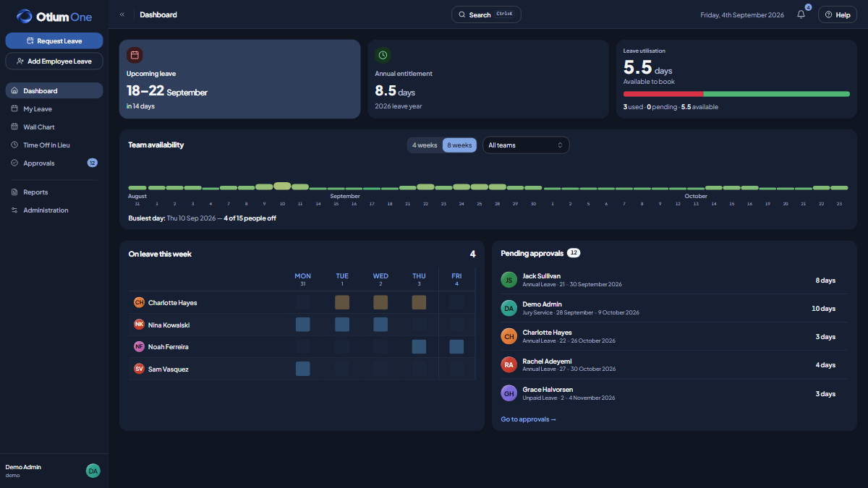This screenshot has width=868, height=488.
Task: Click the Reports document icon
Action: 14,192
